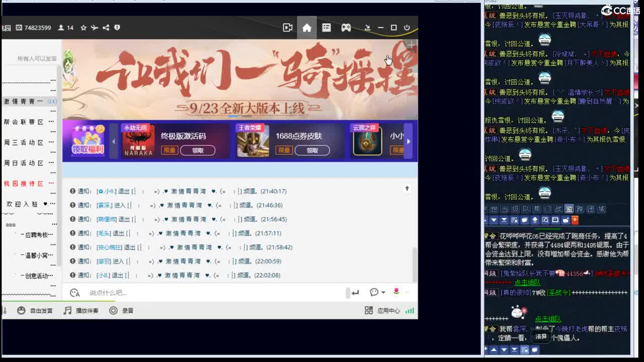Open the video/live broadcast icon in title bar
The image size is (644, 362).
click(x=287, y=28)
